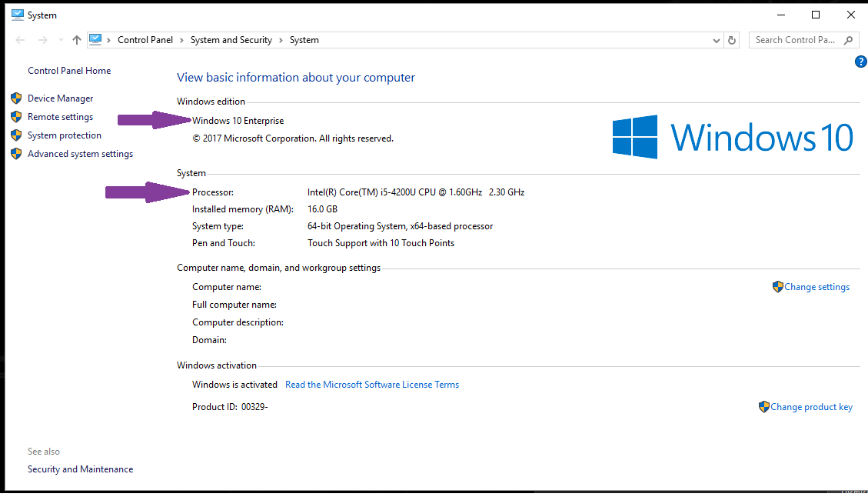Expand chevron after Control Panel breadcrumb
Image resolution: width=868 pixels, height=497 pixels.
point(181,40)
